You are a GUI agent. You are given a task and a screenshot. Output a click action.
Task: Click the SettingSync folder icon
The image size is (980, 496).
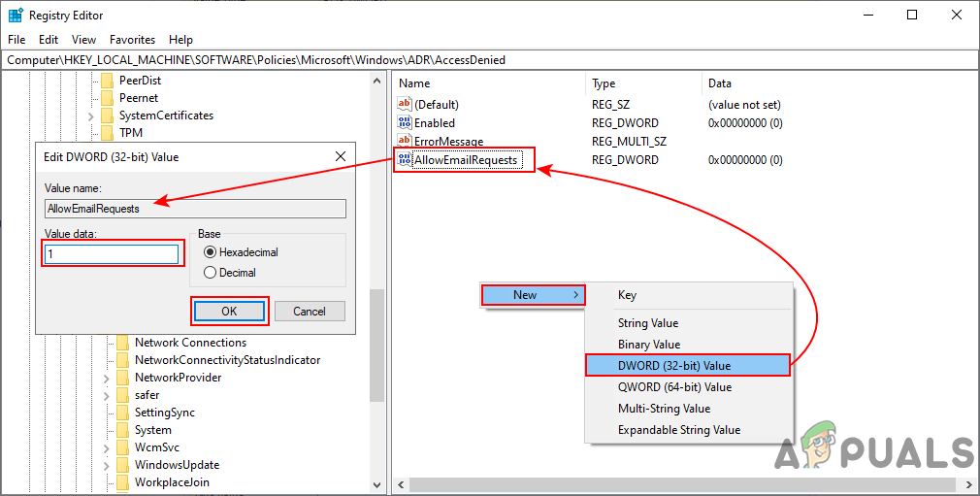123,413
